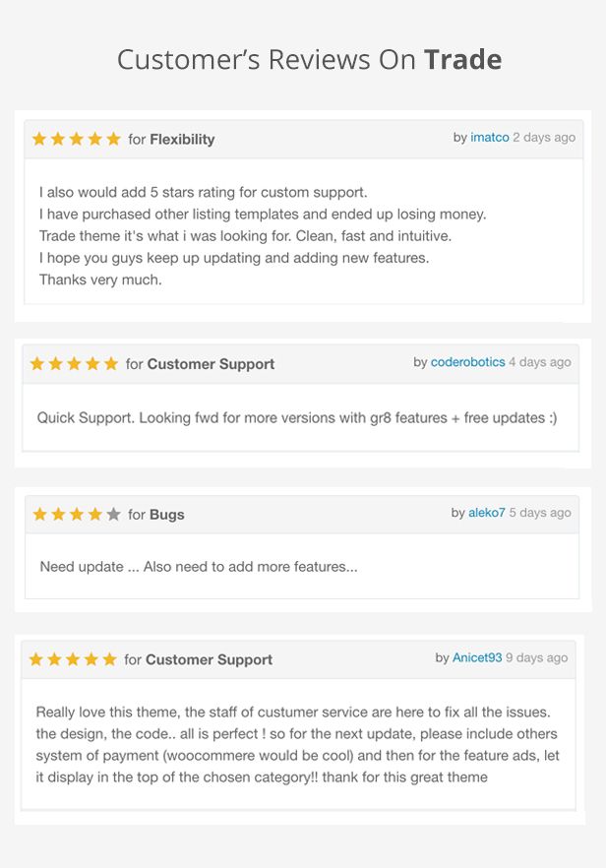
Task: Click the Flexibility rating category label
Action: [182, 140]
